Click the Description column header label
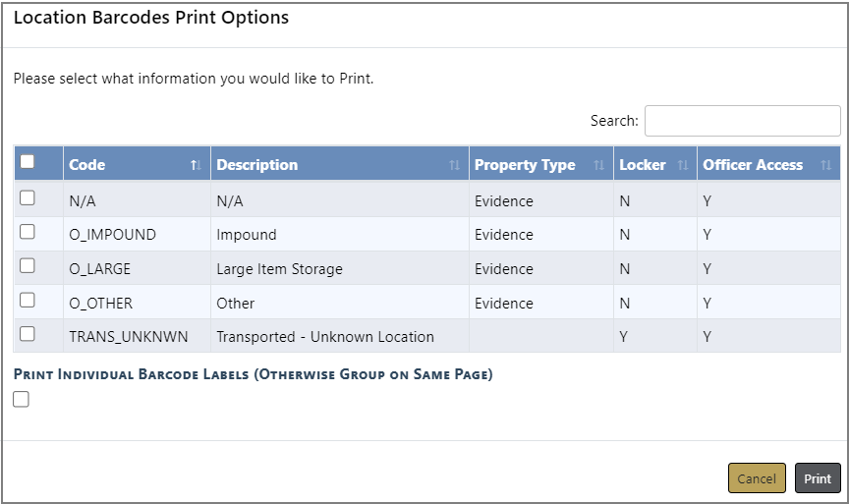 [257, 165]
